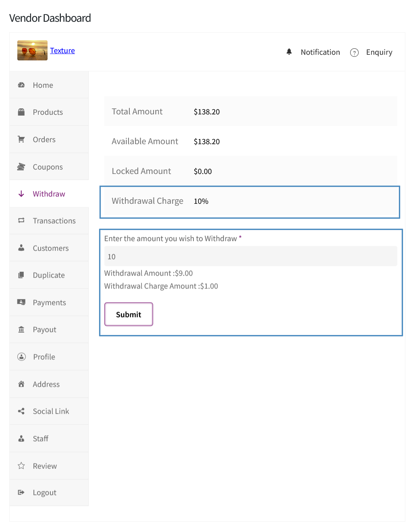This screenshot has width=409, height=532.
Task: Click the Submit withdrawal button
Action: 129,314
